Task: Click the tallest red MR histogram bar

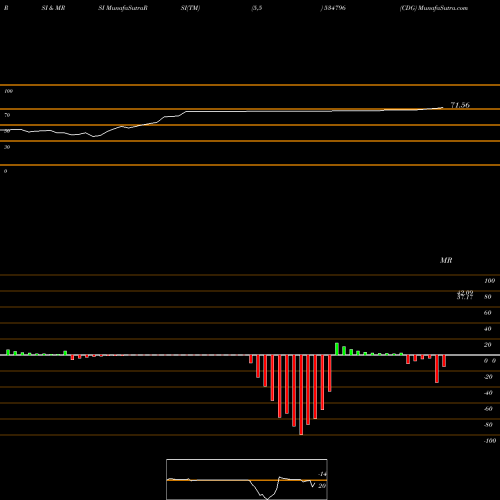Action: point(301,395)
